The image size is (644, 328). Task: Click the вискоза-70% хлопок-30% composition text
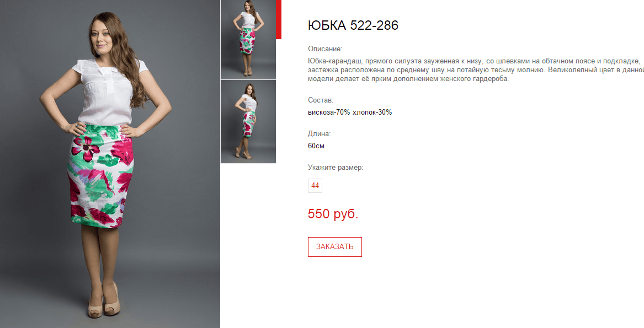[350, 112]
